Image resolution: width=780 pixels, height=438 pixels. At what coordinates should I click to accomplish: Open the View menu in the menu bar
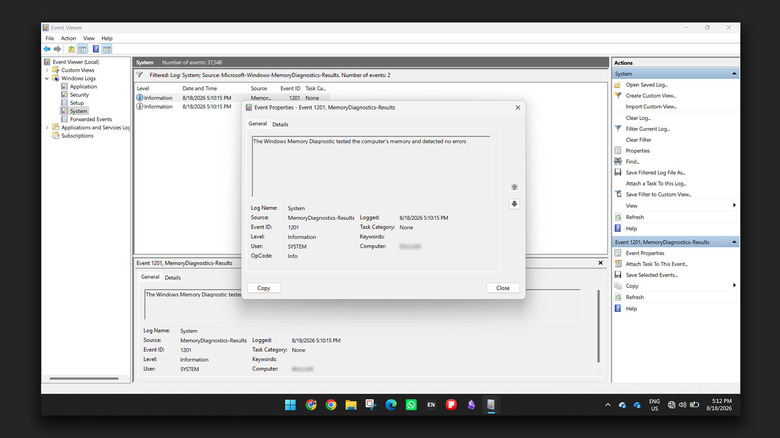click(89, 38)
